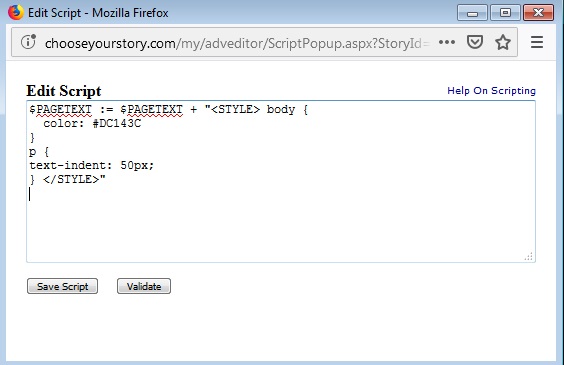Click the Validate button

pyautogui.click(x=144, y=286)
